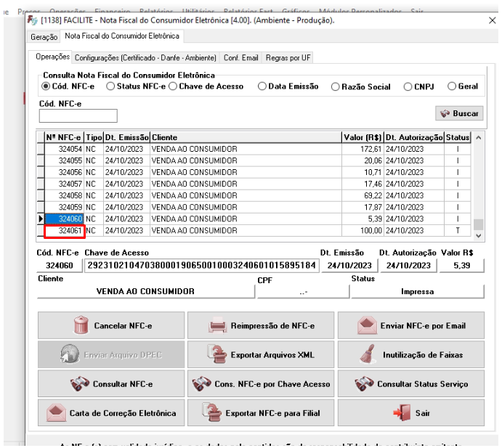
Task: Click the Chave de Acesso key field
Action: (x=202, y=265)
